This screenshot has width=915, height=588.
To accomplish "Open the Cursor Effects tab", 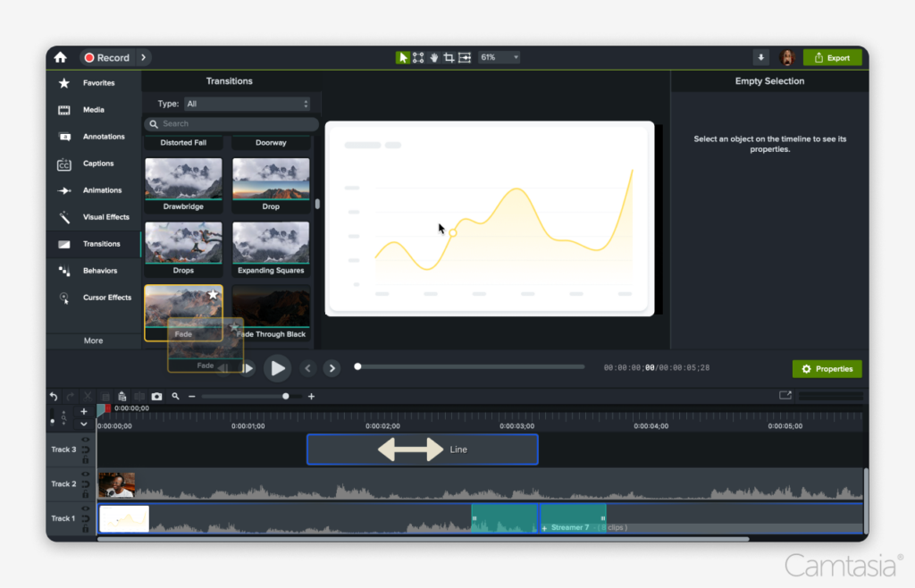I will (x=93, y=298).
